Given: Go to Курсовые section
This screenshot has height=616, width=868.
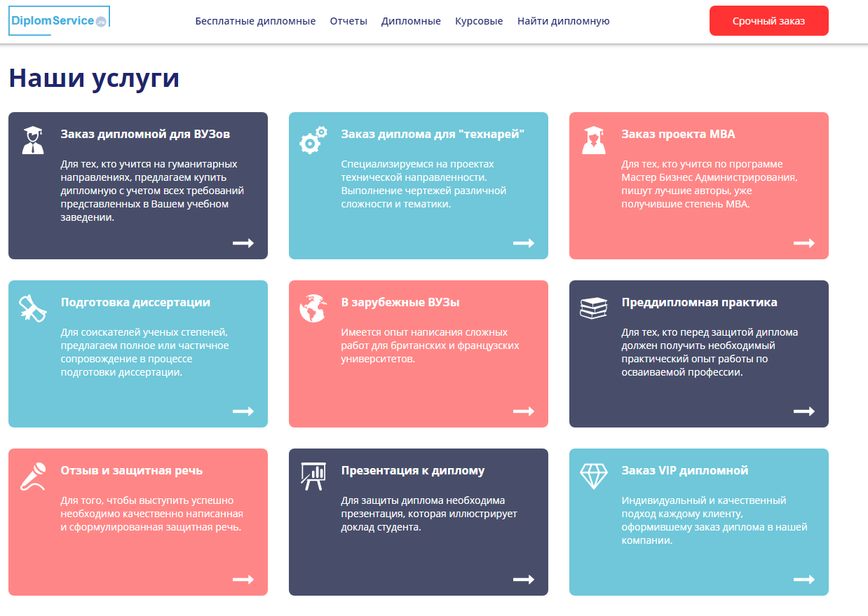Looking at the screenshot, I should 479,21.
